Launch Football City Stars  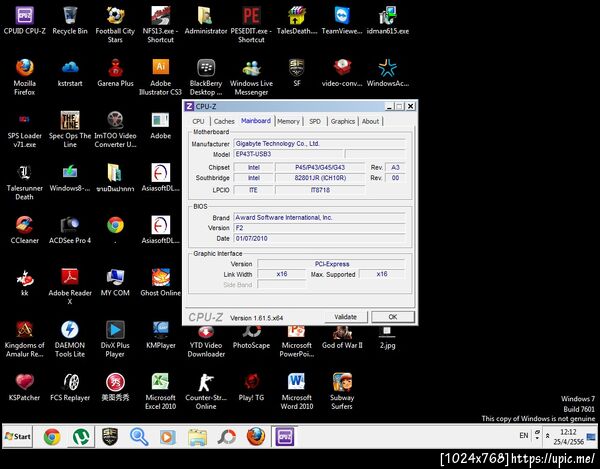pos(115,25)
